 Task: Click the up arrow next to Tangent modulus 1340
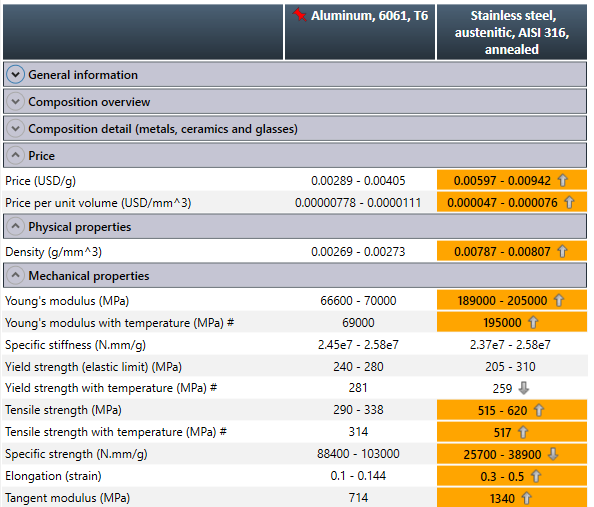coord(527,498)
